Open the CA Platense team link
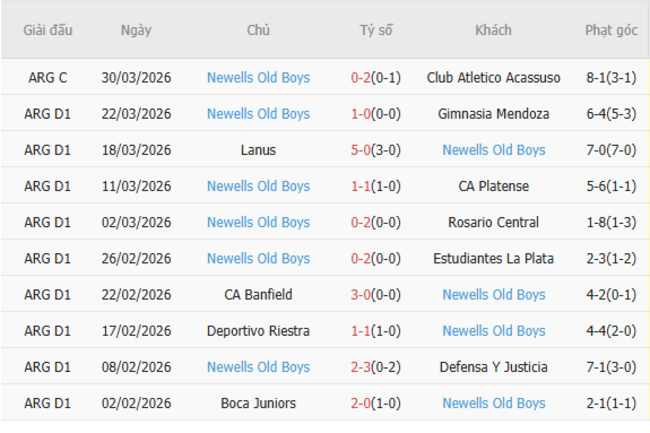This screenshot has width=650, height=433. 493,186
